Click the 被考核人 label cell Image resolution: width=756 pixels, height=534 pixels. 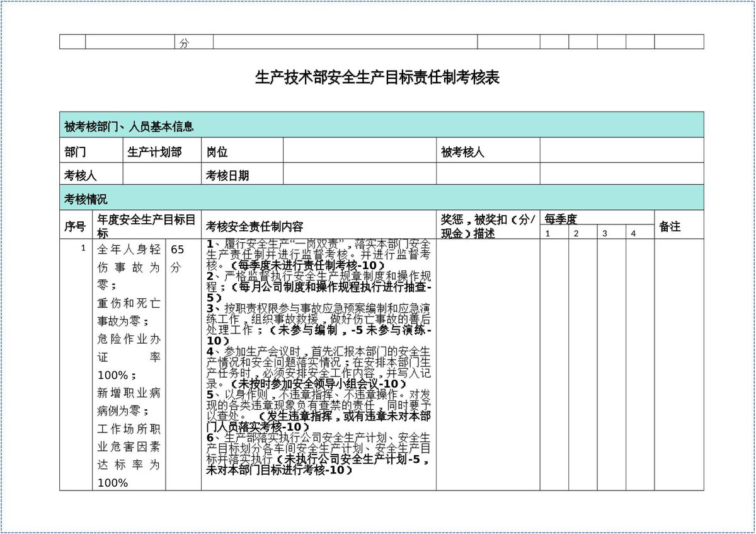click(x=488, y=151)
